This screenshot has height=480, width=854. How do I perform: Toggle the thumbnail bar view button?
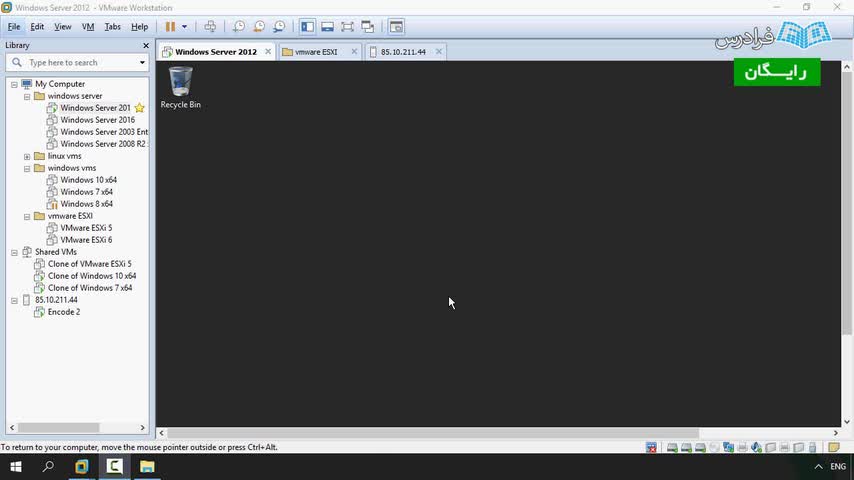327,27
